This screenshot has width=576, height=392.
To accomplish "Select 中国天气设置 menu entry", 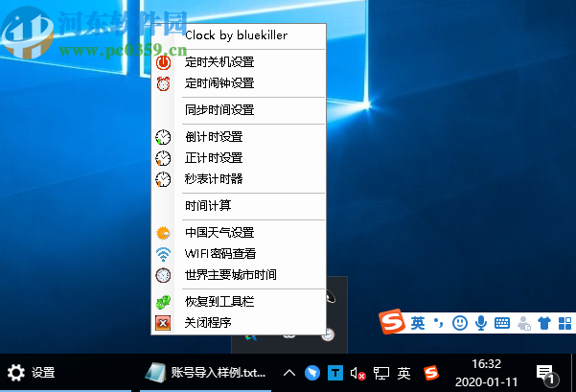I will click(x=239, y=233).
